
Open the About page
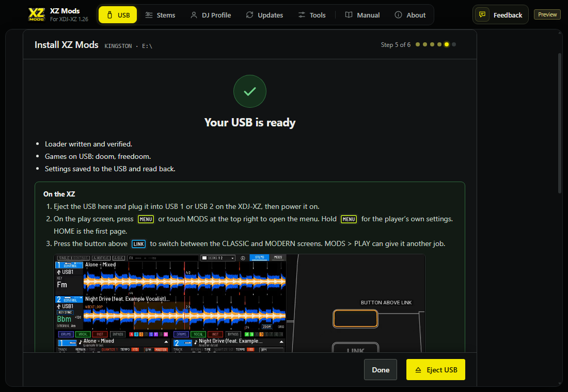(x=410, y=15)
